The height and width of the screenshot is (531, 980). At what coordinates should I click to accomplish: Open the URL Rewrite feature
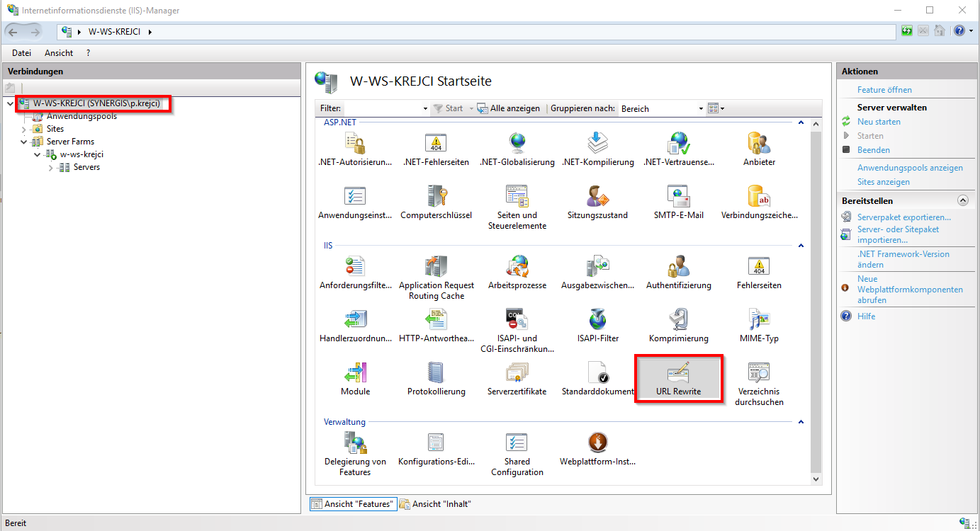coord(678,377)
